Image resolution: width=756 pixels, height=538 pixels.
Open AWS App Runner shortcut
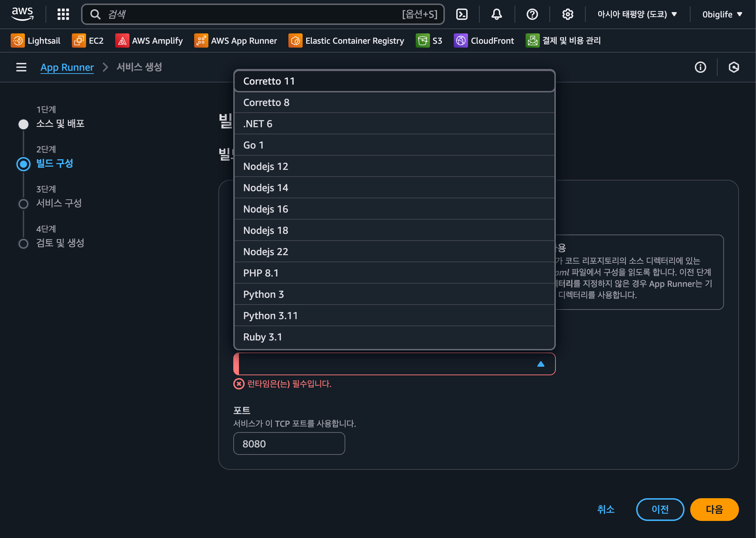(236, 41)
